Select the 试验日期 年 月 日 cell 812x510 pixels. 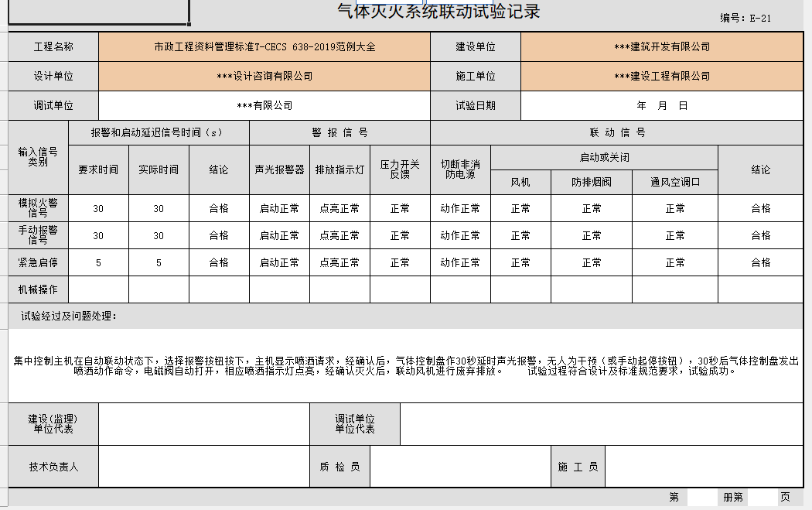[x=661, y=106]
